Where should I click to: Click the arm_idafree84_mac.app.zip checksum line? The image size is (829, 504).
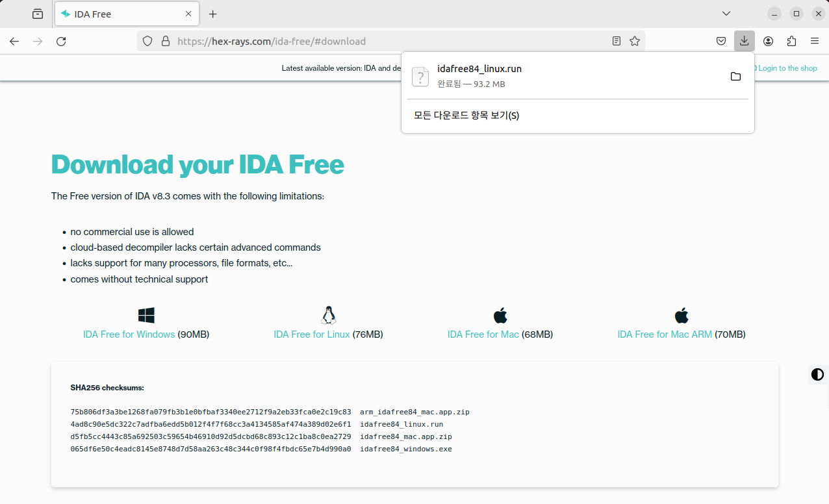[x=270, y=412]
